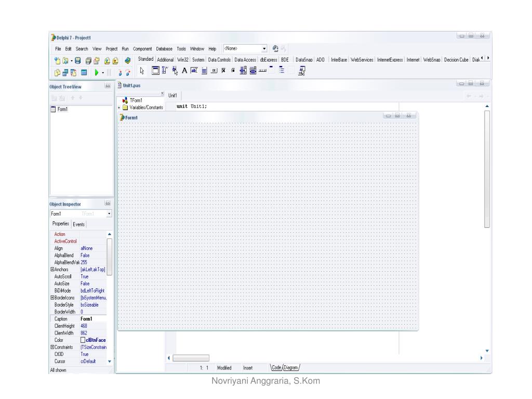
Task: Expand the Anchors property
Action: coord(52,270)
